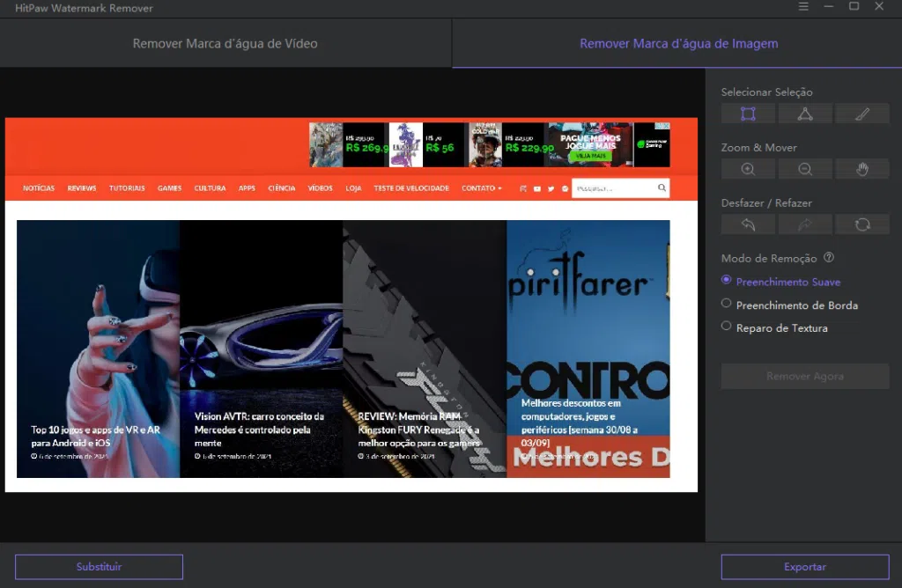Click the PAGUE MENOS JOGUE MAIS ad banner
Image resolution: width=902 pixels, height=588 pixels.
click(590, 145)
